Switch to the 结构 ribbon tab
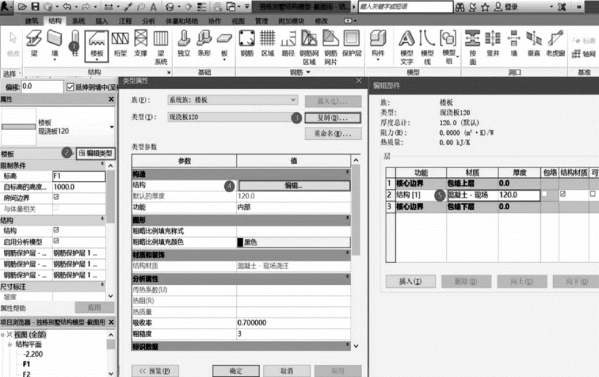The height and width of the screenshot is (377, 599). click(55, 21)
